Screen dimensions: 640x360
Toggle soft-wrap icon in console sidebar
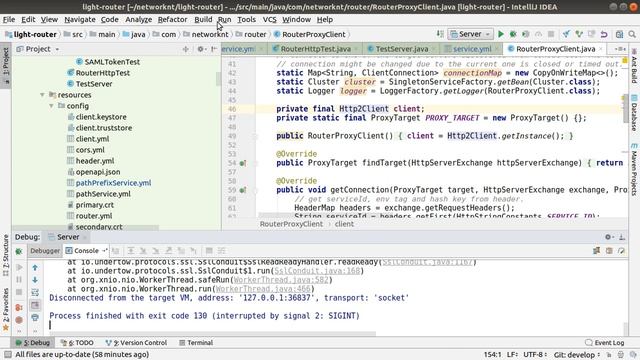click(x=35, y=292)
